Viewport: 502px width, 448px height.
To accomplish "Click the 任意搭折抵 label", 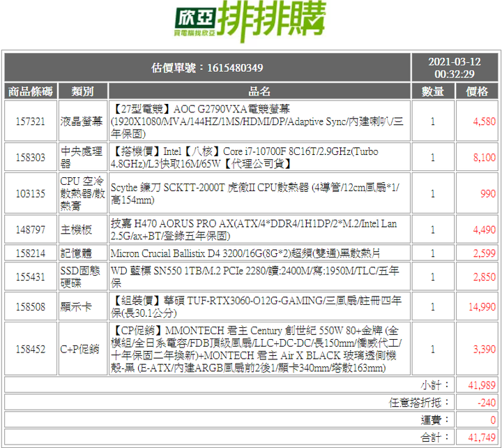I will (x=420, y=402).
